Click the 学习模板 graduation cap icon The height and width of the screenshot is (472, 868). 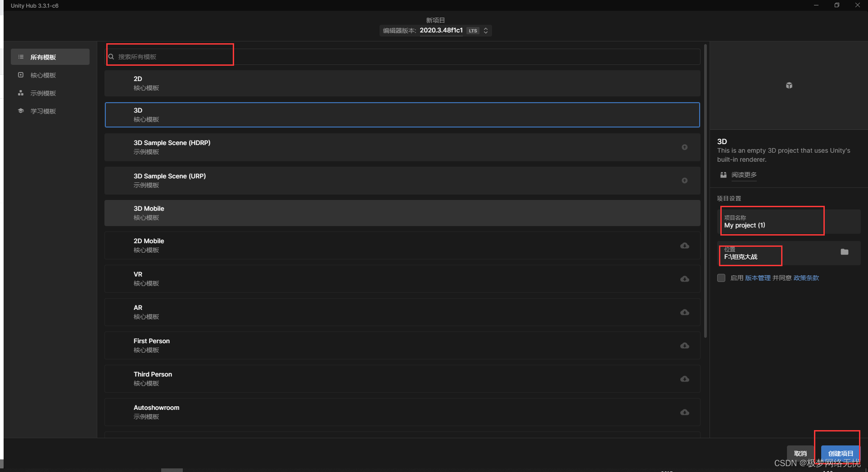pos(21,111)
